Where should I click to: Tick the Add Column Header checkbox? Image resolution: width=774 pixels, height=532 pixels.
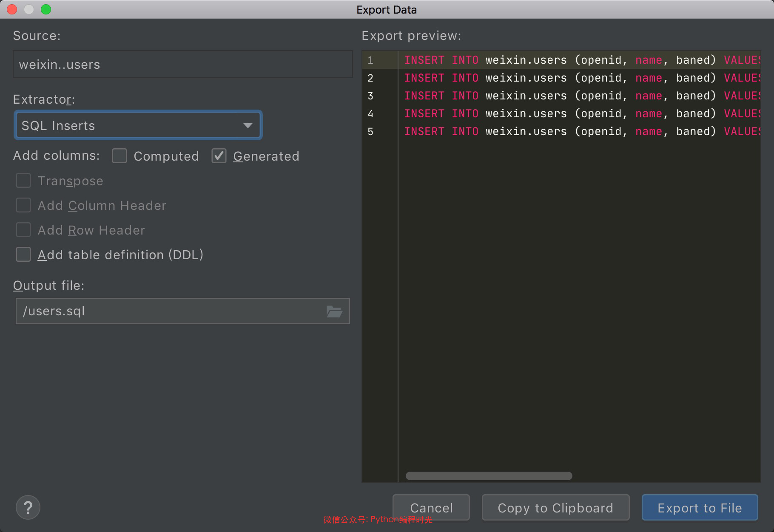(23, 205)
